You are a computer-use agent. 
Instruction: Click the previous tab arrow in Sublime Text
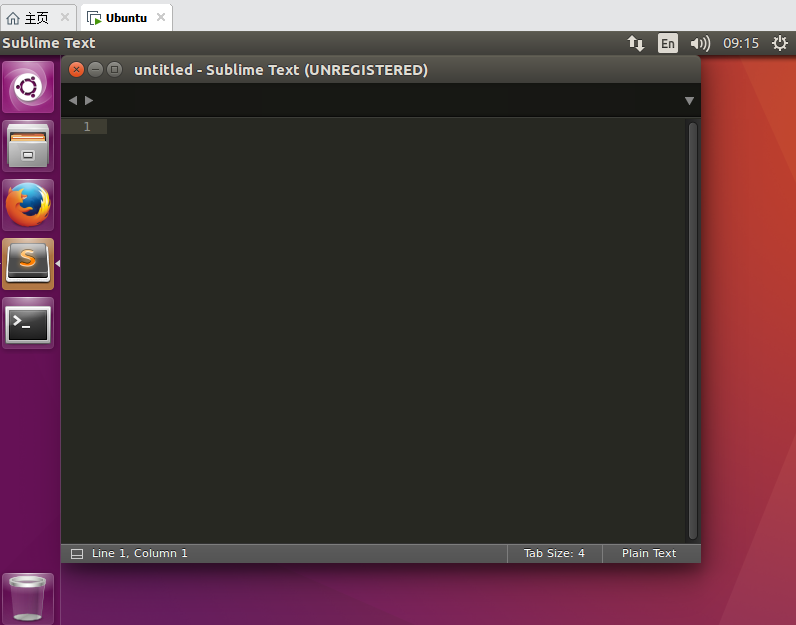73,101
